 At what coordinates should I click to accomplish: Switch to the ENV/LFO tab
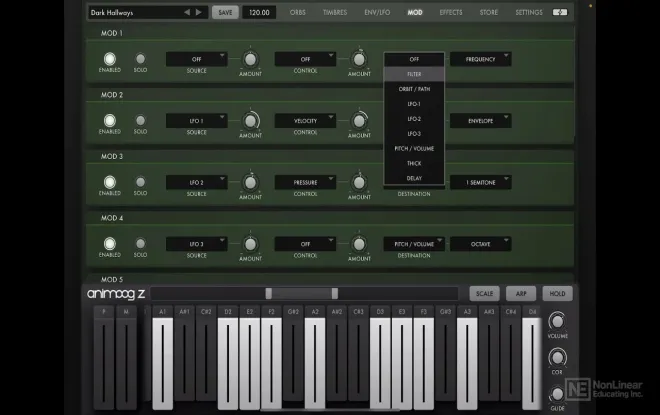click(x=377, y=13)
